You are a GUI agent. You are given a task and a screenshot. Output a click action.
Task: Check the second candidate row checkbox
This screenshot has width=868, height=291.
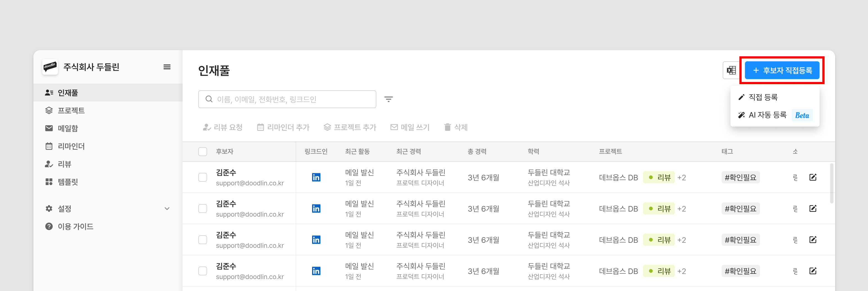[202, 209]
